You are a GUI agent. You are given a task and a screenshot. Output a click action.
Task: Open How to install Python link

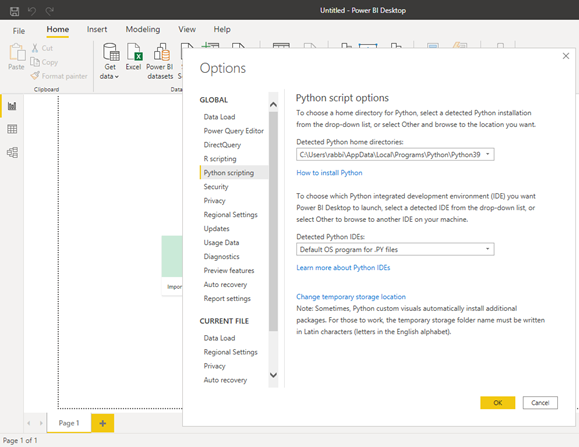click(329, 173)
